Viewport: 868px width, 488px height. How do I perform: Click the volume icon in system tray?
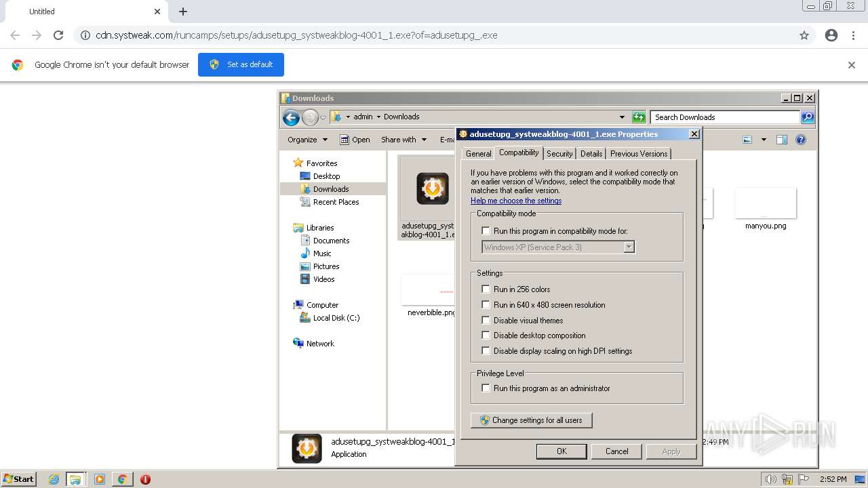coord(771,479)
